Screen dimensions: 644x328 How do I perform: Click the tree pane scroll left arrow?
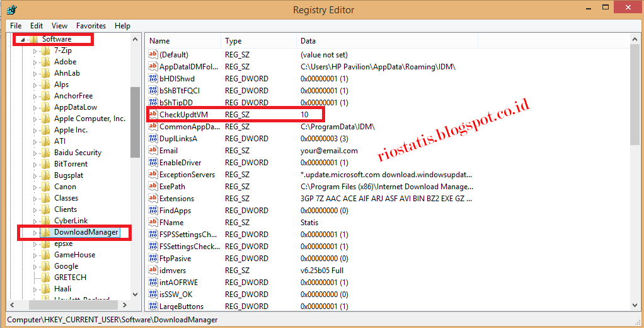coord(12,305)
